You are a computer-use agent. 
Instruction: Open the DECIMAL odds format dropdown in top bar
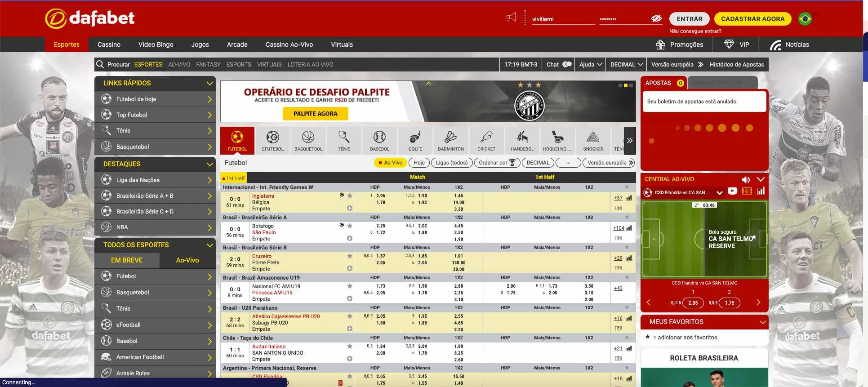[x=627, y=64]
